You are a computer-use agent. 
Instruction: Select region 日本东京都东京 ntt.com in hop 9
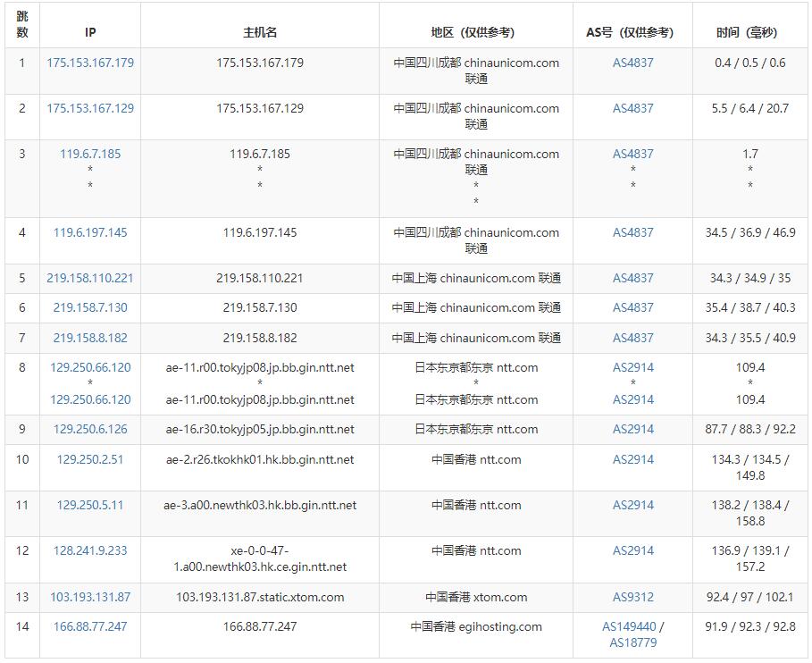[476, 429]
